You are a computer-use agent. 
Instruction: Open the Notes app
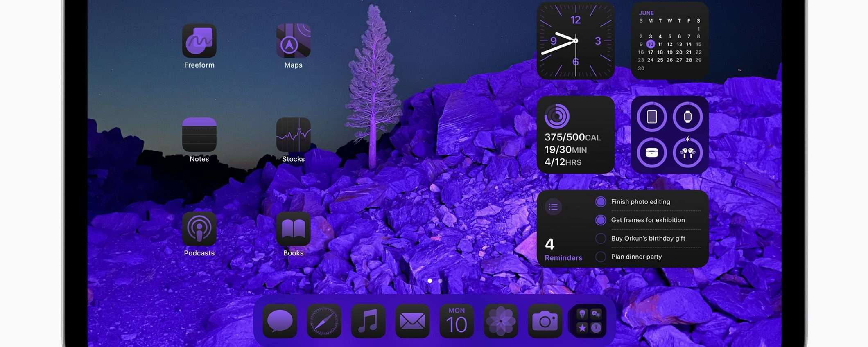pyautogui.click(x=199, y=135)
